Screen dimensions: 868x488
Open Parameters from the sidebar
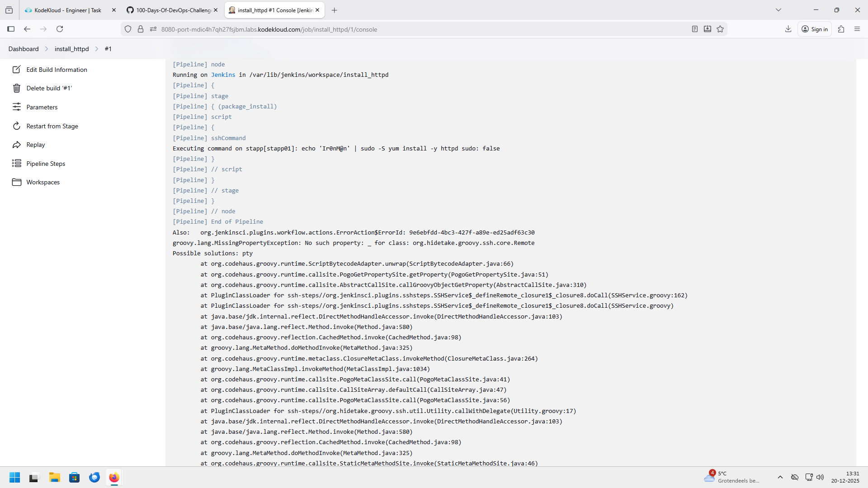click(42, 107)
